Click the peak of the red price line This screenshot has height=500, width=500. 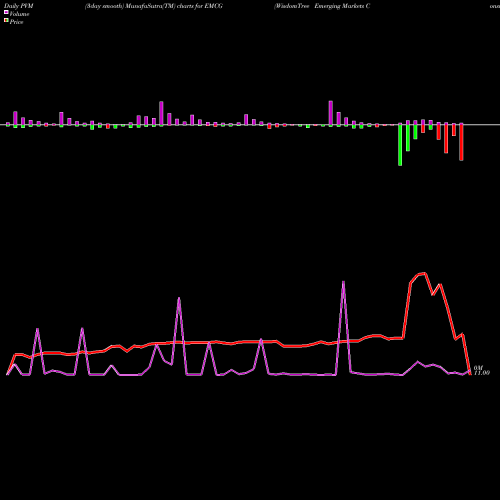(424, 273)
